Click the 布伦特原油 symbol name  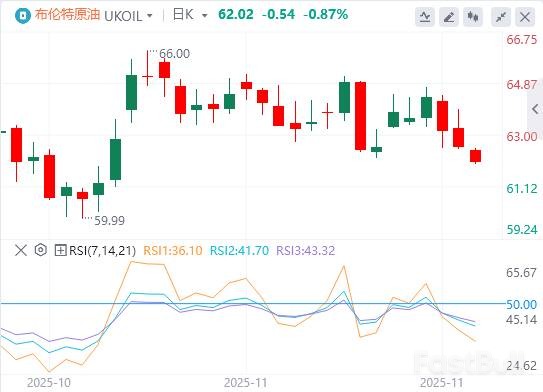[x=68, y=15]
